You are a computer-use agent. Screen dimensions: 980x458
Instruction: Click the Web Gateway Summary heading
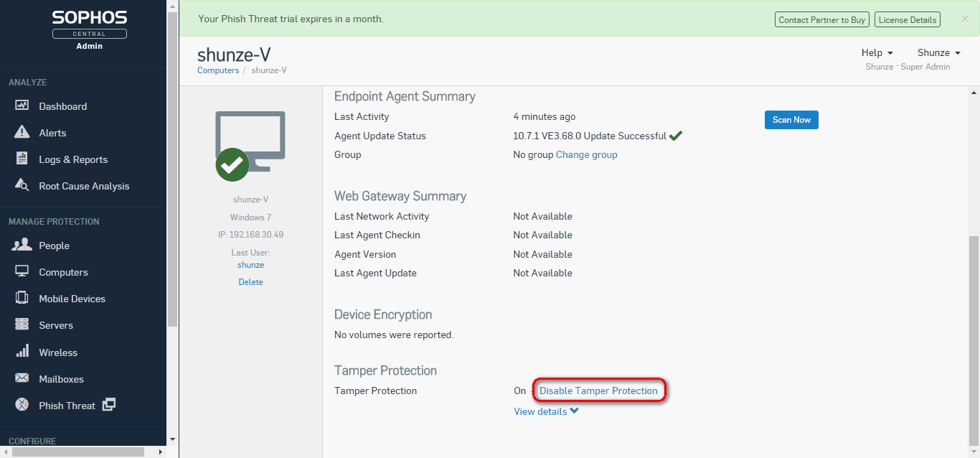[x=400, y=196]
